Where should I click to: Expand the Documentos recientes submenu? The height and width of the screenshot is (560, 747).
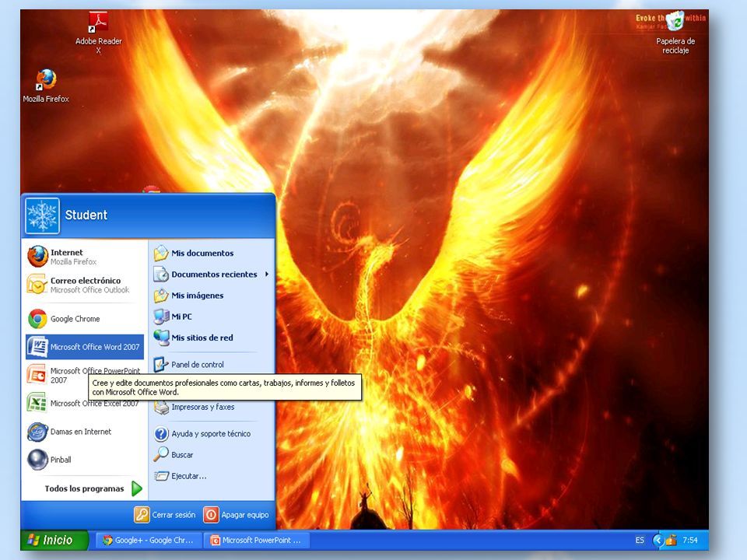(211, 275)
